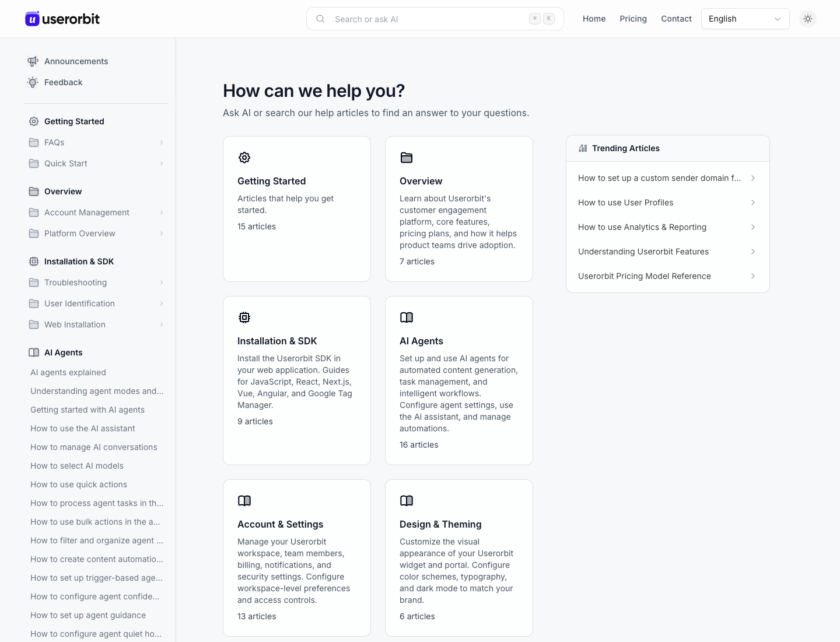Toggle light/dark theme sun icon
The width and height of the screenshot is (840, 642).
point(808,19)
